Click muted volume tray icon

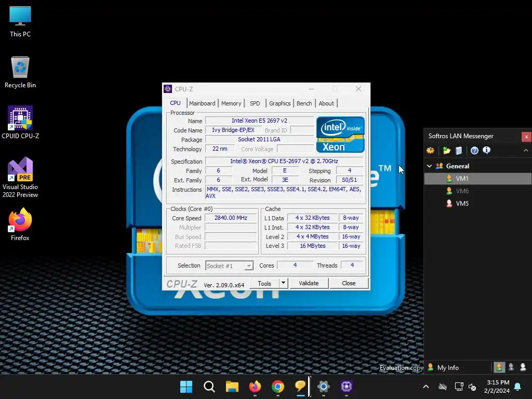pos(472,387)
